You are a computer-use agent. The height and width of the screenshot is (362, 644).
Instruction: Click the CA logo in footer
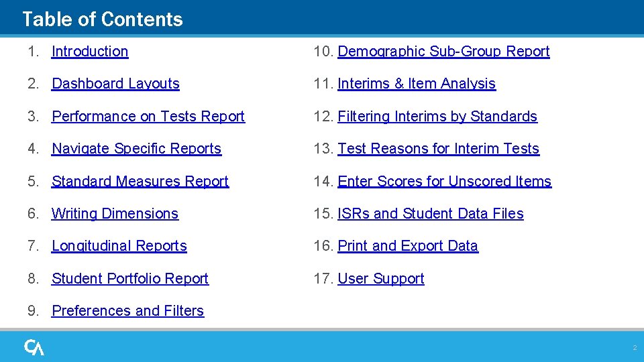34,347
